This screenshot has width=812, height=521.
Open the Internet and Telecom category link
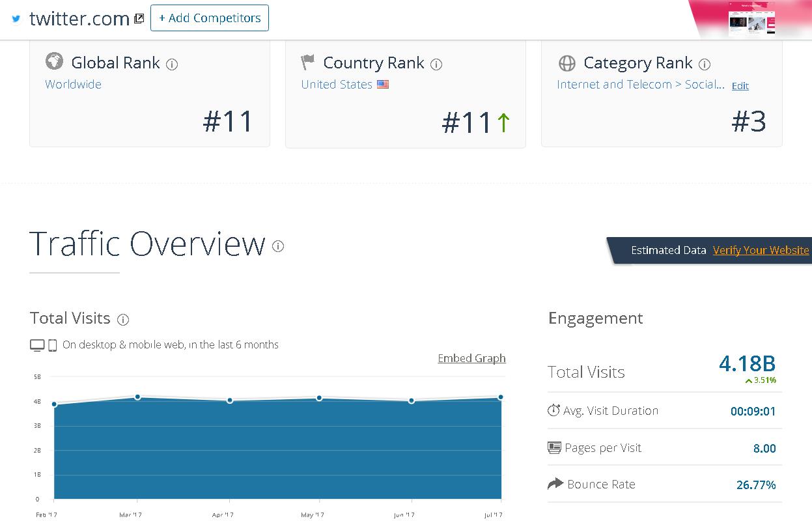(x=641, y=84)
